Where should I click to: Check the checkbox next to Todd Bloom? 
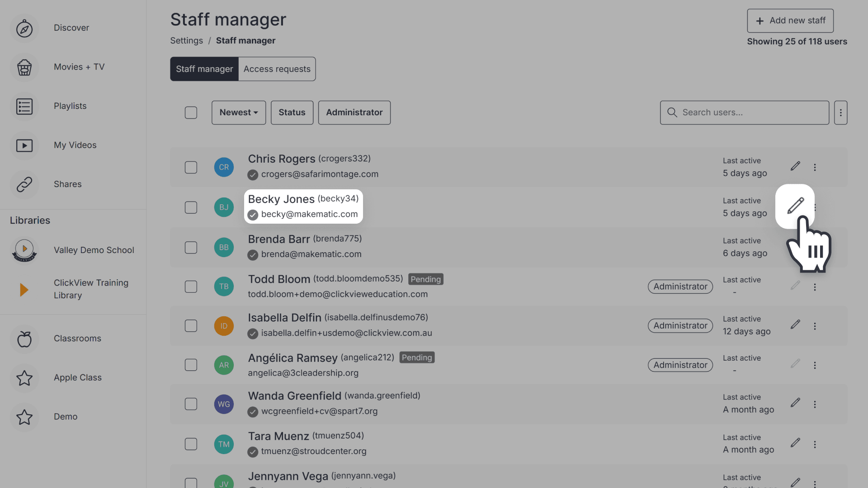pos(191,286)
